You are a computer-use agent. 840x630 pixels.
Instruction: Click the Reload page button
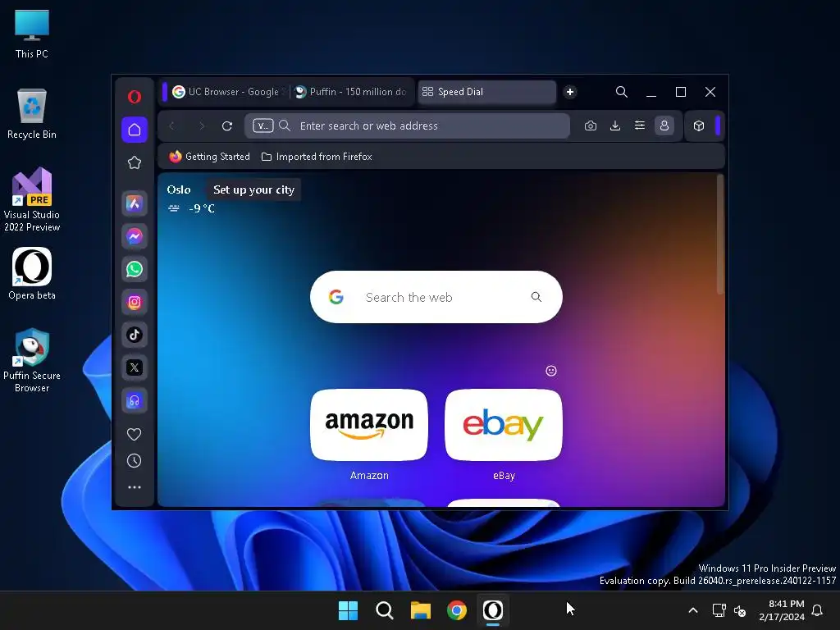click(x=227, y=126)
